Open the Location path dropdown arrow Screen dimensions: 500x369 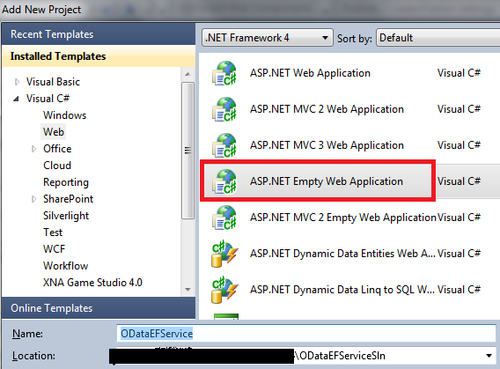(x=489, y=356)
